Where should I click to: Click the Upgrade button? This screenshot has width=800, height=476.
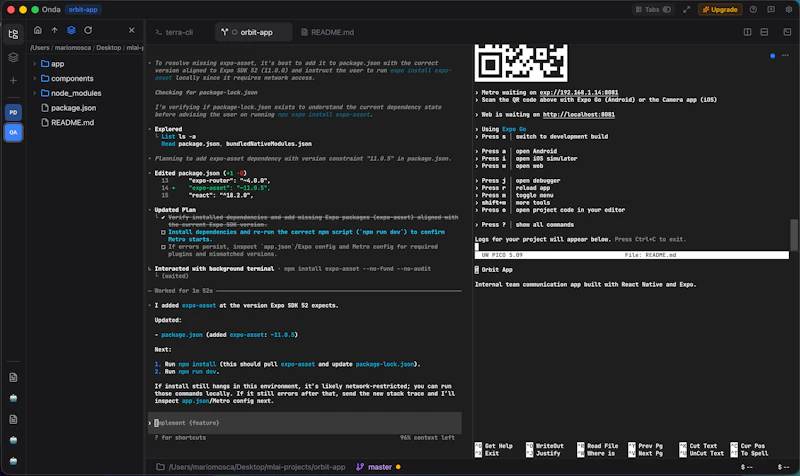720,9
